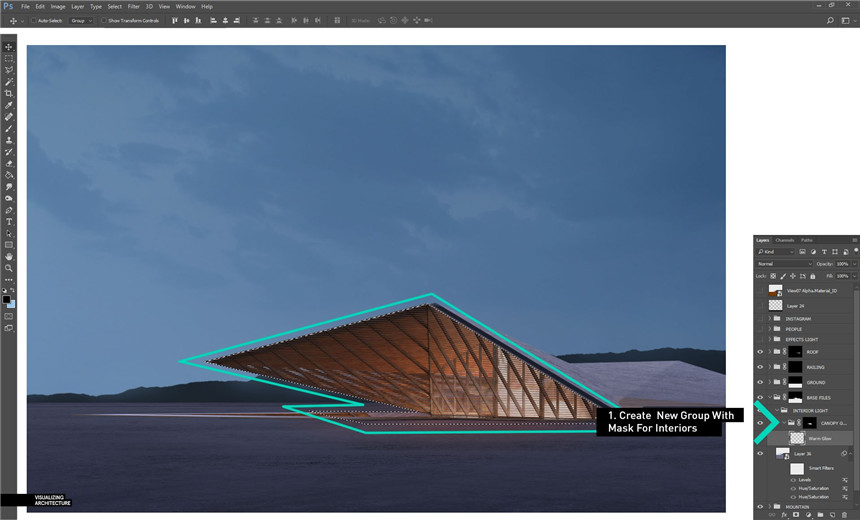The image size is (860, 520).
Task: Select the Rectangular Marquee tool
Action: [9, 59]
